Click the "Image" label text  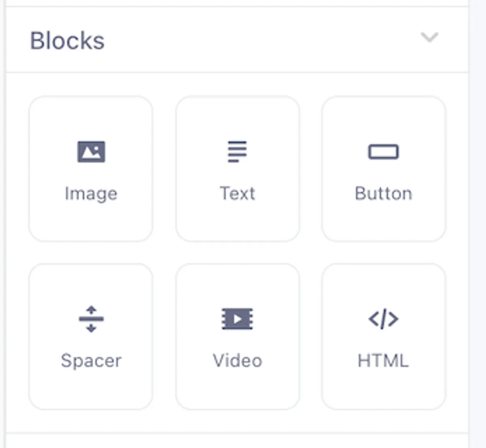click(91, 194)
